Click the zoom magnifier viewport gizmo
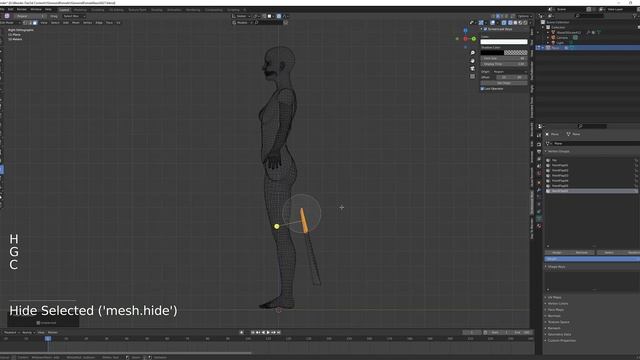Screen dimensions: 640x360 click(x=473, y=53)
